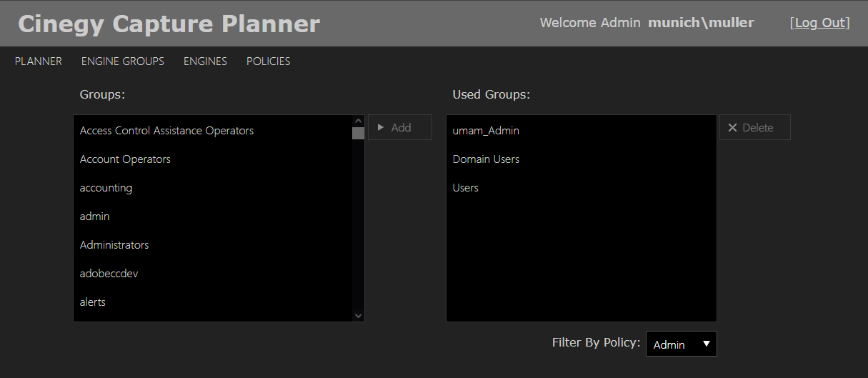This screenshot has height=378, width=868.
Task: Click the Delete button
Action: (x=755, y=127)
